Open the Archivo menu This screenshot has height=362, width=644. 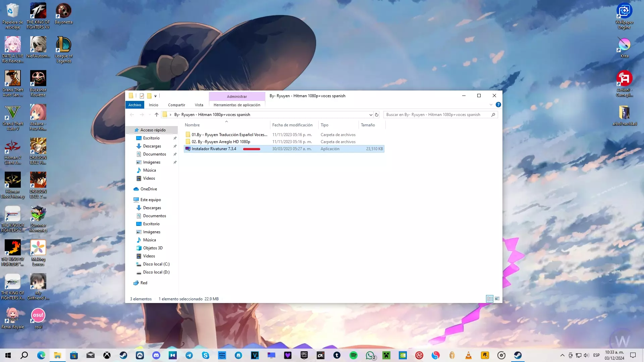point(135,105)
